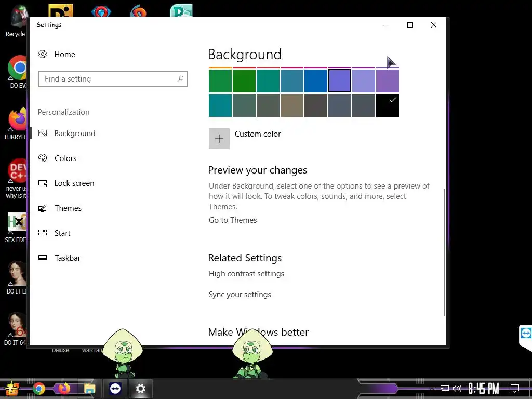
Task: Click the Start tiles icon in sidebar
Action: [x=43, y=233]
